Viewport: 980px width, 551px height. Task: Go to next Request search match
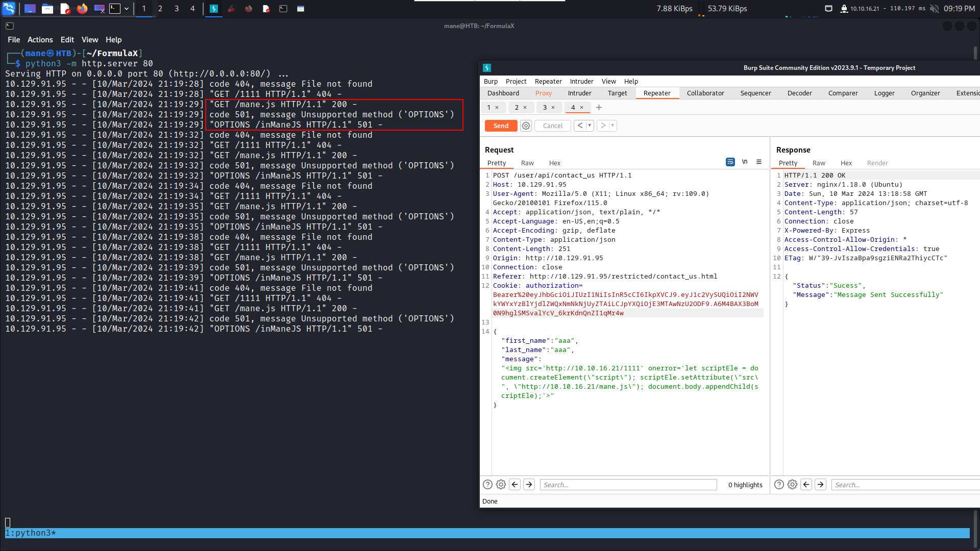[x=529, y=485]
